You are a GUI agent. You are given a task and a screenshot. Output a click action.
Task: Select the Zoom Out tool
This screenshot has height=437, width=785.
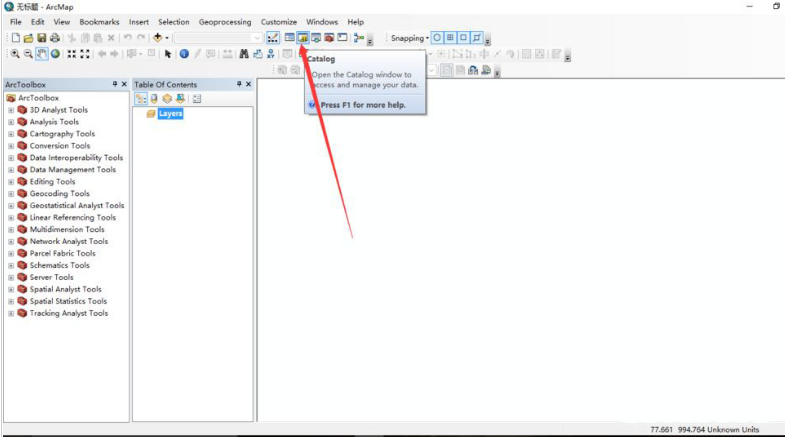pos(29,54)
